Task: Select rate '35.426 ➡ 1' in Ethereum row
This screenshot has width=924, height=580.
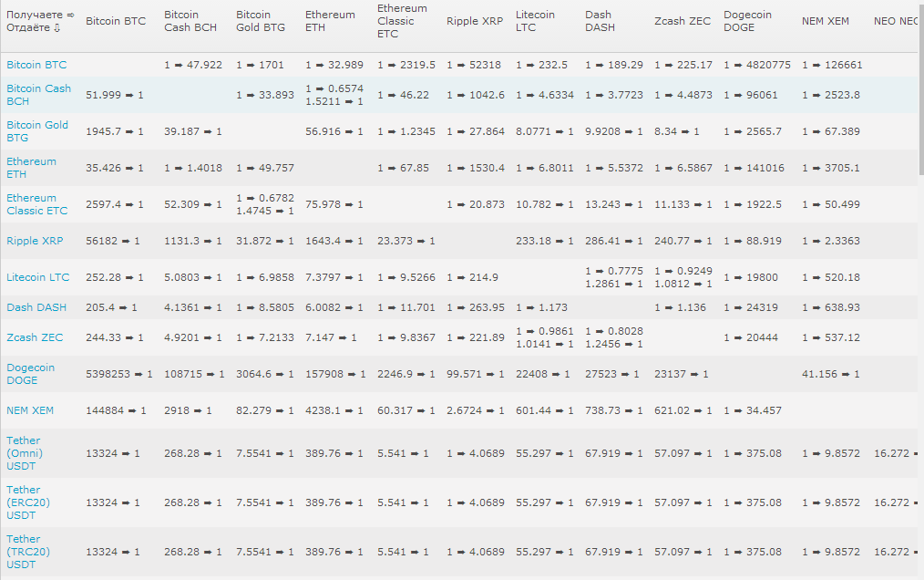Action: point(115,168)
